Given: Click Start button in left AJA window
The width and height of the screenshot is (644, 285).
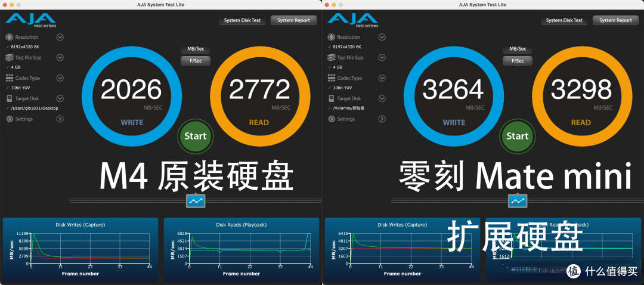Looking at the screenshot, I should point(195,136).
